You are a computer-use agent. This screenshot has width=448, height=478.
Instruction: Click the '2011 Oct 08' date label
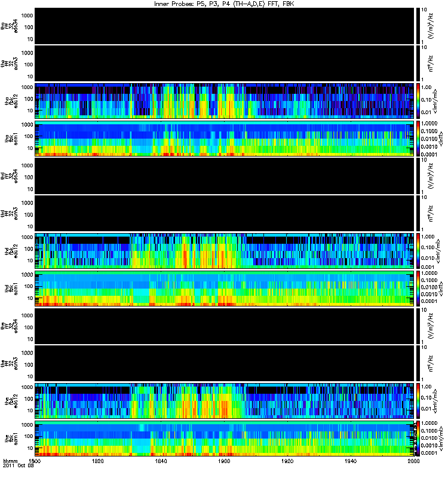pos(19,466)
